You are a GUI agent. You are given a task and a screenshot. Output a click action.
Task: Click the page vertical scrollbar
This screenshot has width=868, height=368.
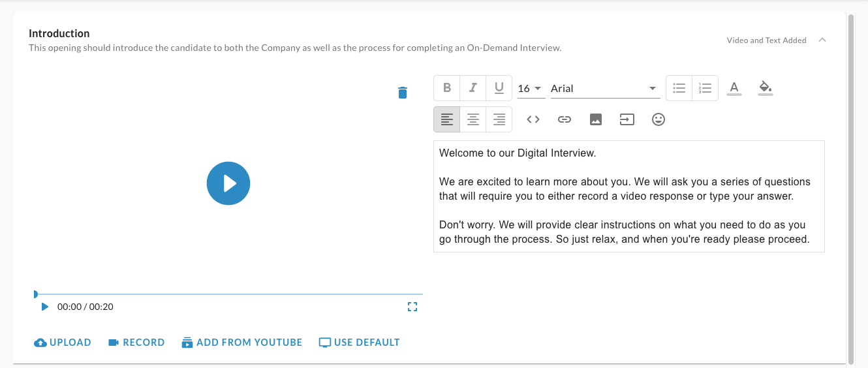[850, 188]
